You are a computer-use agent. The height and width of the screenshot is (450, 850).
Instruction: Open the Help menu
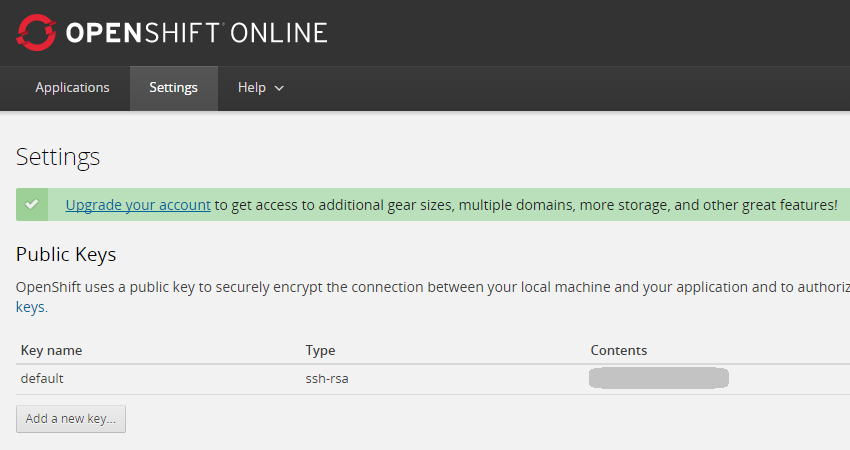click(252, 88)
